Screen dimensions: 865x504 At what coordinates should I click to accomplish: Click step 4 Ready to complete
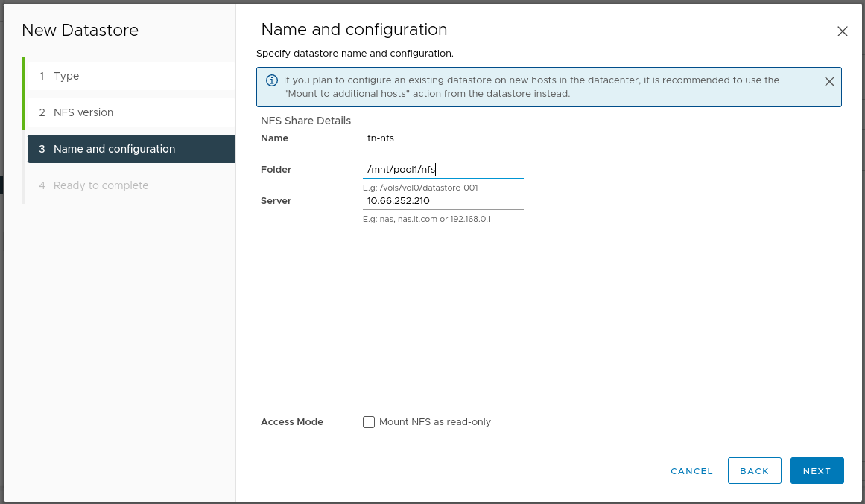pyautogui.click(x=101, y=185)
